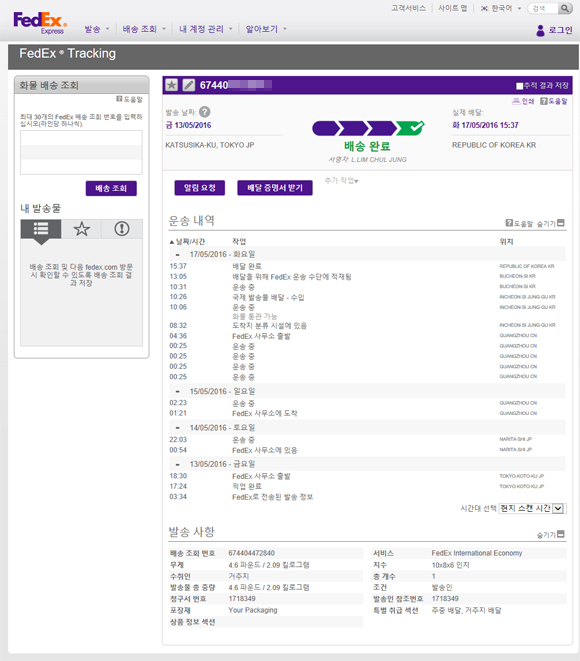The height and width of the screenshot is (661, 580).
Task: Click the 고객서비스 link
Action: [x=408, y=8]
